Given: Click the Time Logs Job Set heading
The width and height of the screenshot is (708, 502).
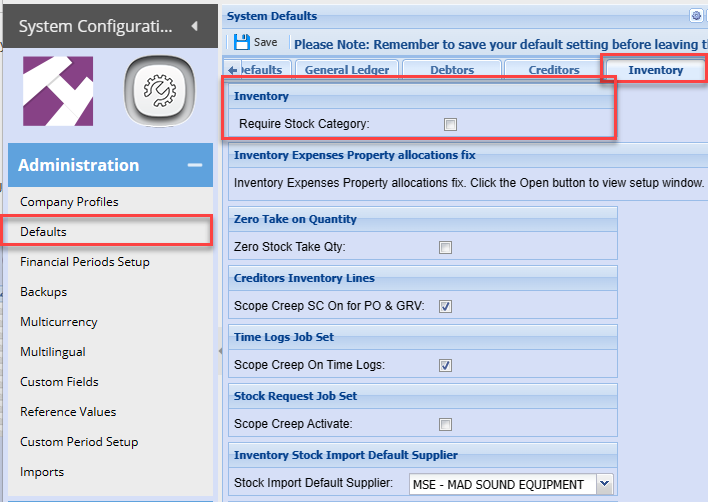Looking at the screenshot, I should (284, 337).
